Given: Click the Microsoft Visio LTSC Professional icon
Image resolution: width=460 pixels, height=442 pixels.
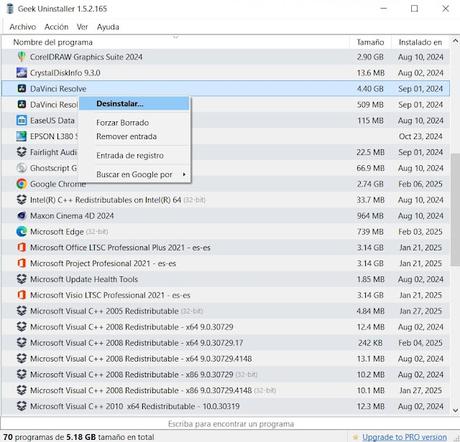Looking at the screenshot, I should click(x=22, y=295).
